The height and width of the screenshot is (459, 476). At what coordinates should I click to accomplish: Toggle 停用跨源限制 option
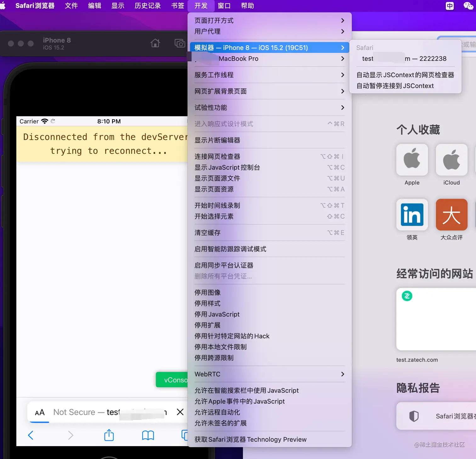pyautogui.click(x=269, y=358)
